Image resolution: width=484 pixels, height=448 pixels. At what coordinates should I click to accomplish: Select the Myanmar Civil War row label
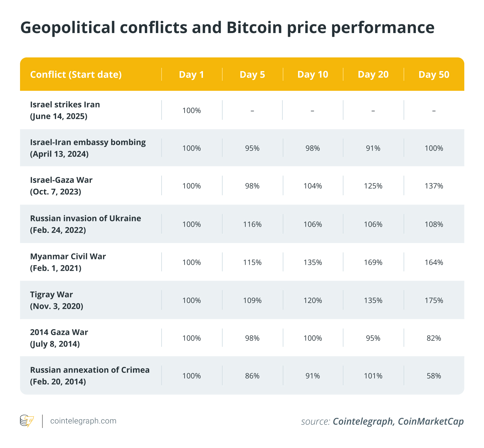pyautogui.click(x=68, y=262)
